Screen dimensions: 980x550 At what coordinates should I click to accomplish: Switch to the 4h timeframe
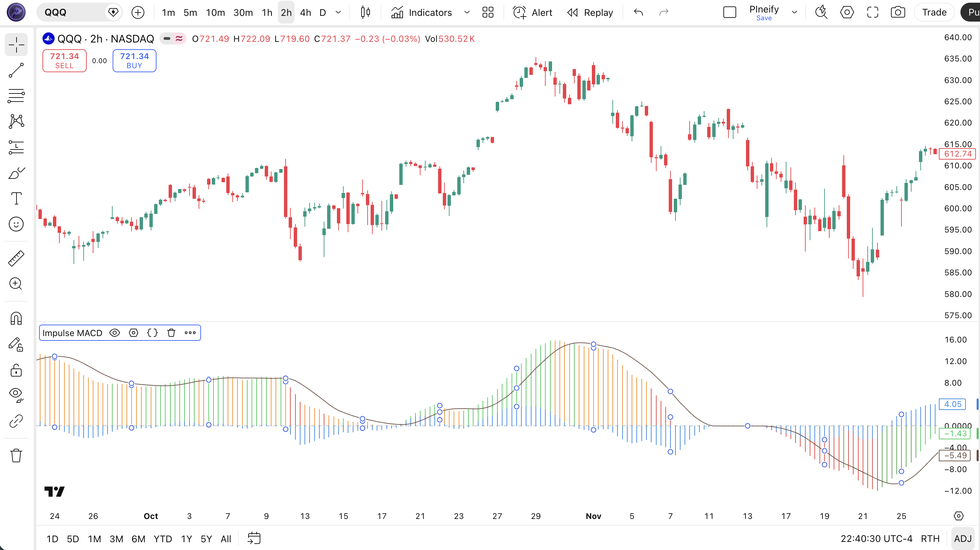306,12
